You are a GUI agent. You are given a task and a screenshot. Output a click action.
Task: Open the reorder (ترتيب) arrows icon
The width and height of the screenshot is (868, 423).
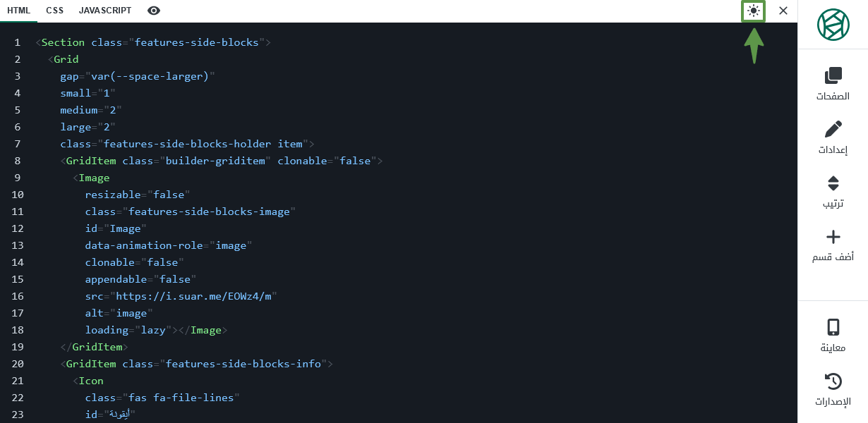pos(833,183)
